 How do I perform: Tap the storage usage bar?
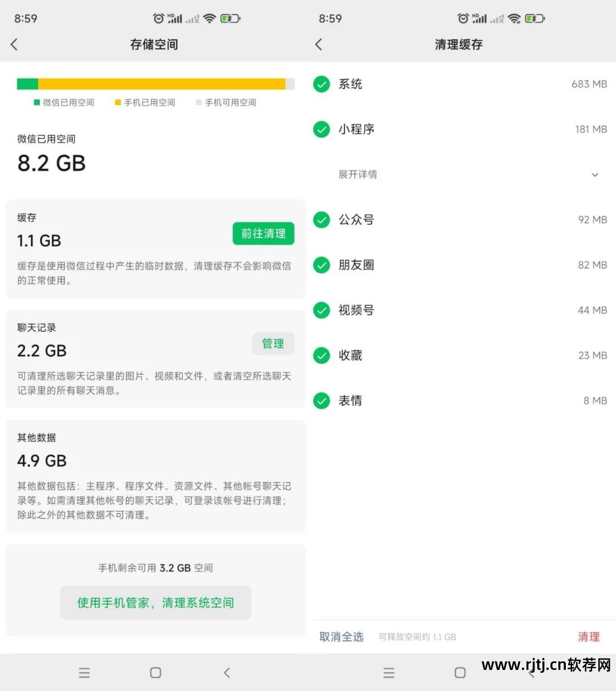click(154, 84)
